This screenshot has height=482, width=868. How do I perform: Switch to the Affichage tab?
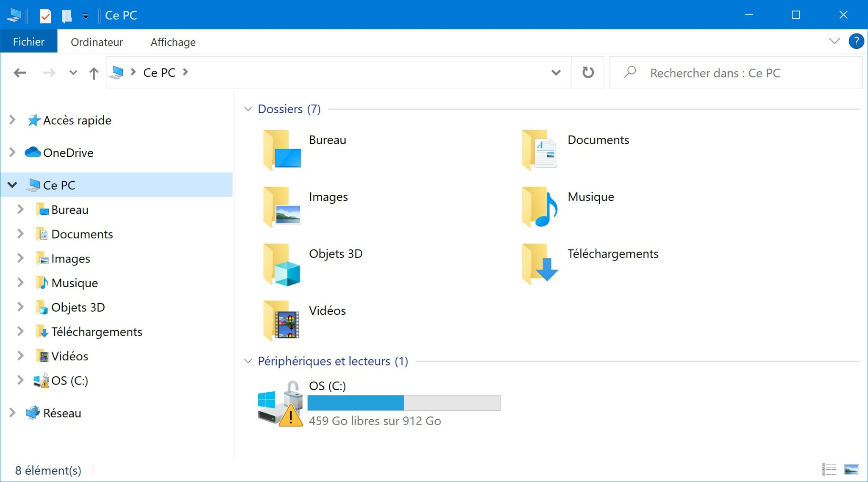(172, 42)
